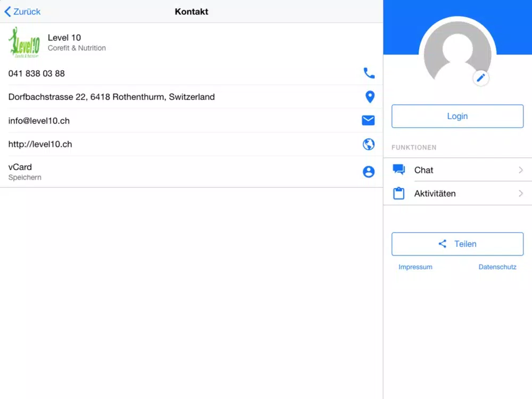Image resolution: width=532 pixels, height=399 pixels.
Task: Tap the phone call icon
Action: (369, 73)
